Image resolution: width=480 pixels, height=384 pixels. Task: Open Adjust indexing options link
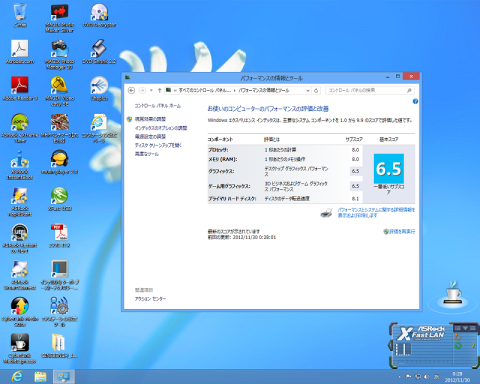[x=161, y=128]
